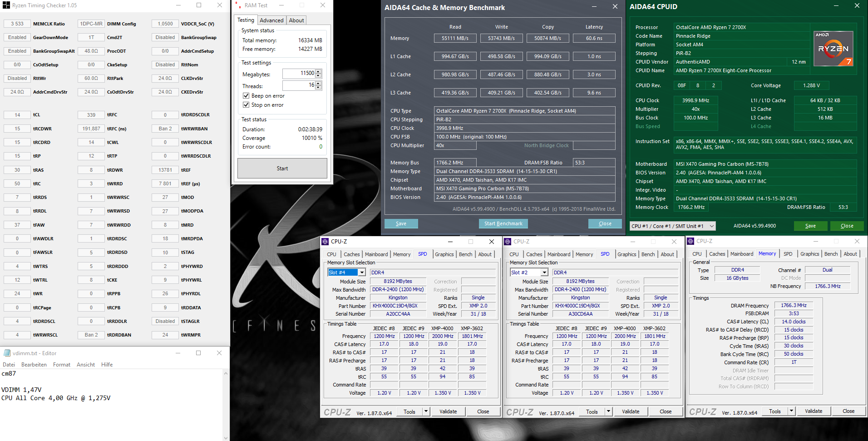Screen dimensions: 868x441
Task: Open the CPU #1 / Core #1 selector in CPUID
Action: coord(711,226)
